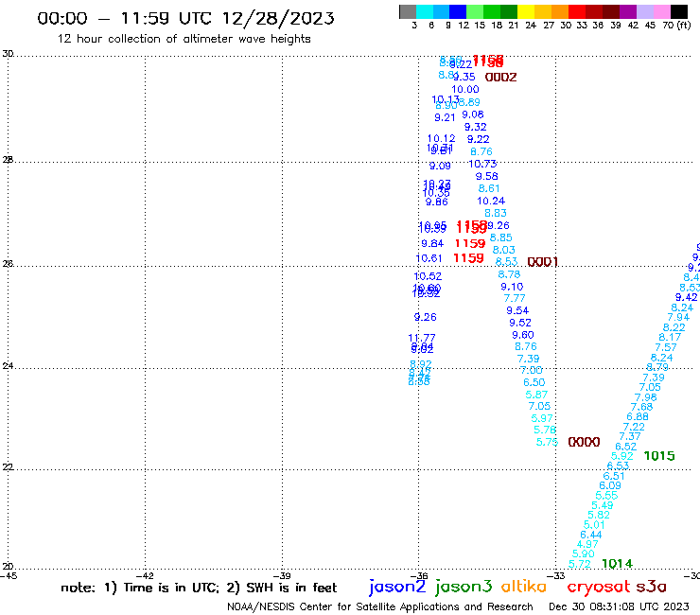Image resolution: width=700 pixels, height=615 pixels.
Task: Click the purple swatch in the color scale
Action: (x=628, y=11)
